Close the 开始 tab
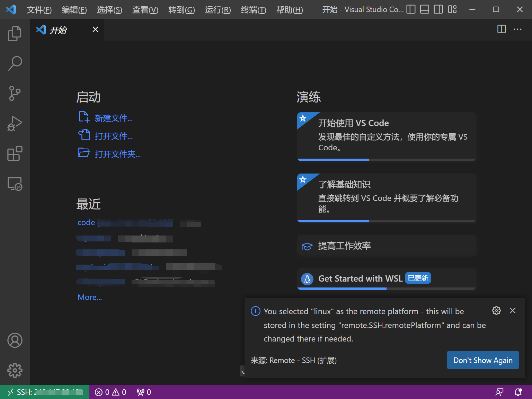 pos(96,29)
